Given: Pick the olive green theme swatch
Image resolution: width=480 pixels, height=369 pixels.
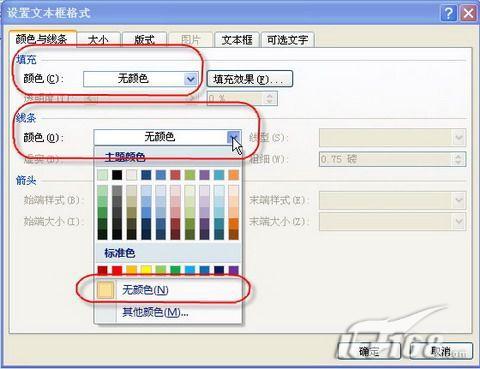Looking at the screenshot, I should tap(190, 175).
